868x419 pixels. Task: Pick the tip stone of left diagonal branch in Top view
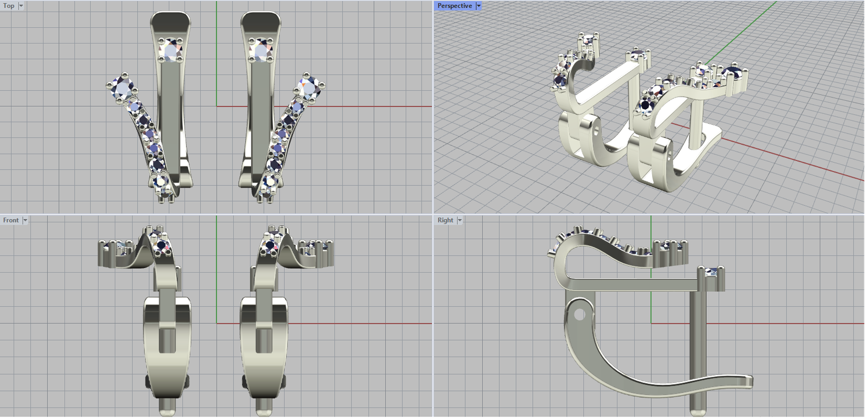123,87
